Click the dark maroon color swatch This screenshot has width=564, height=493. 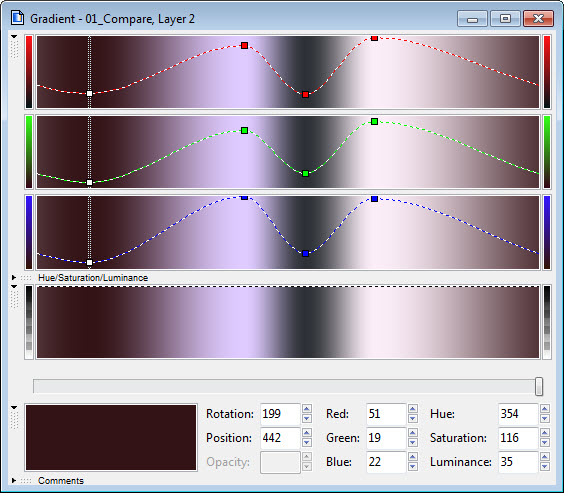tap(111, 438)
